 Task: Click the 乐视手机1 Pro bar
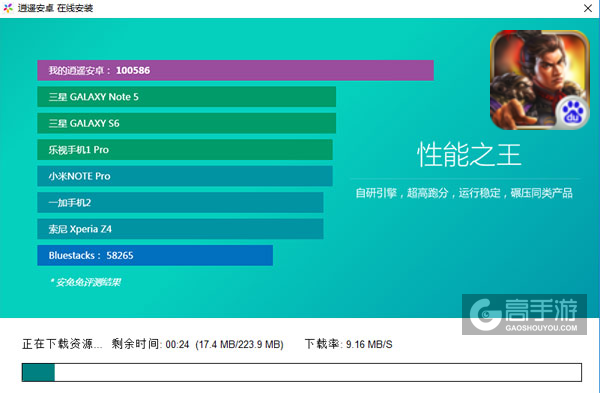(x=185, y=150)
